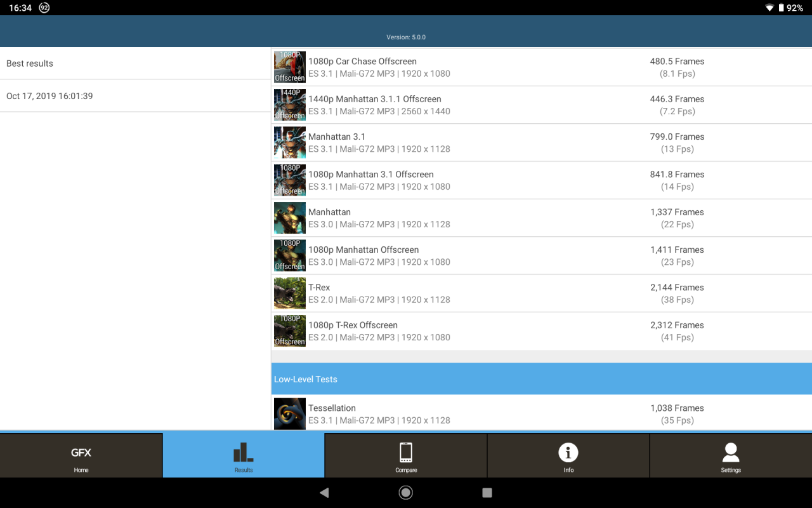Screen dimensions: 812x508
Task: Click the 1080p Manhattan 3.1 Offscreen title
Action: click(x=371, y=175)
